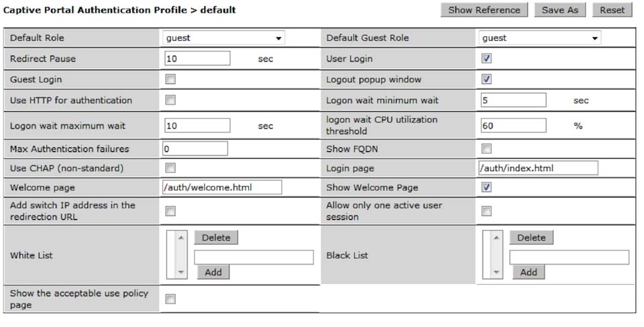
Task: Enable Use HTTP for authentication
Action: [170, 100]
